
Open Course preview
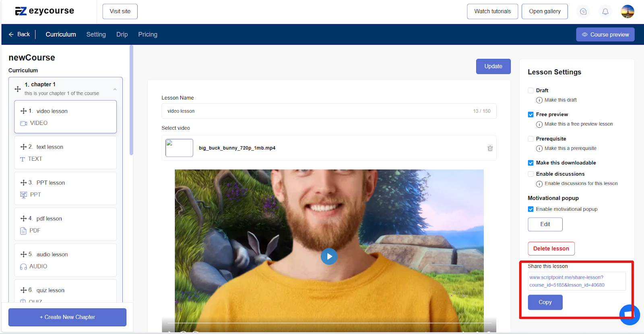[x=605, y=35]
